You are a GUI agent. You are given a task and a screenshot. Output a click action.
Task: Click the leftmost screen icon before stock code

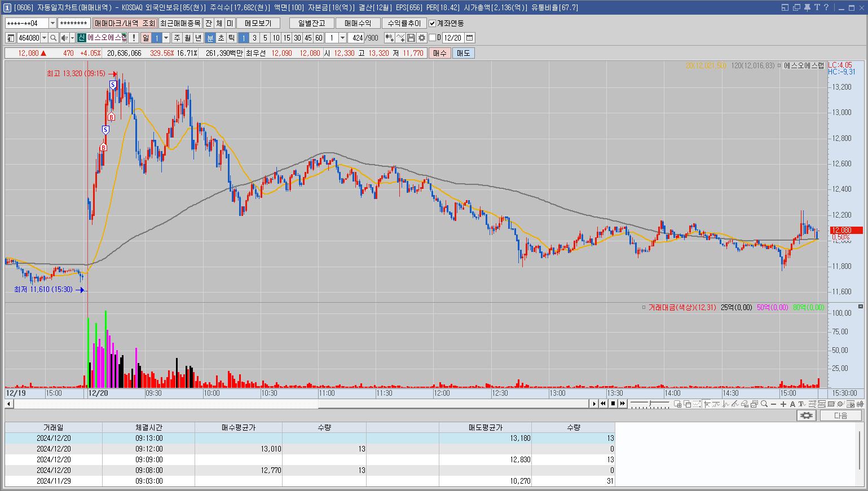point(10,38)
